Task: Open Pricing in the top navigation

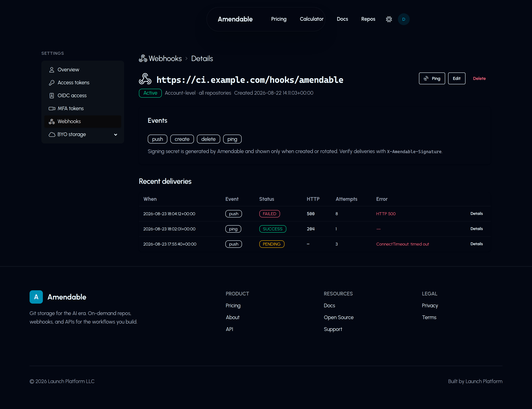Action: tap(279, 19)
